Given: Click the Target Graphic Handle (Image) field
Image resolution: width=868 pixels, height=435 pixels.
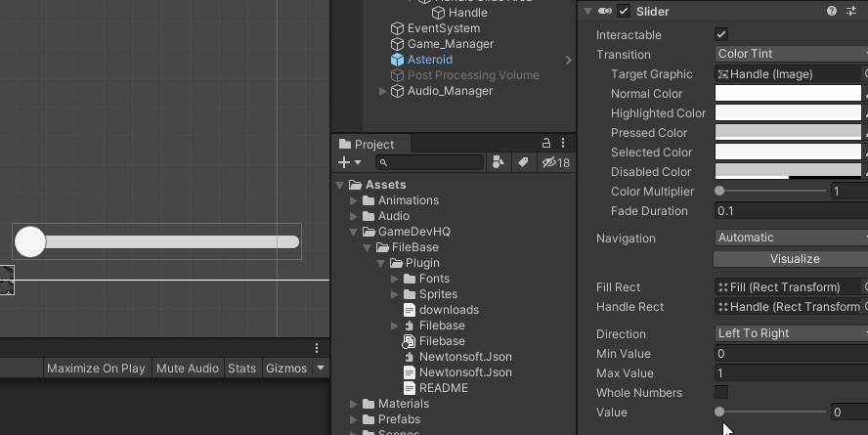Looking at the screenshot, I should (x=788, y=74).
